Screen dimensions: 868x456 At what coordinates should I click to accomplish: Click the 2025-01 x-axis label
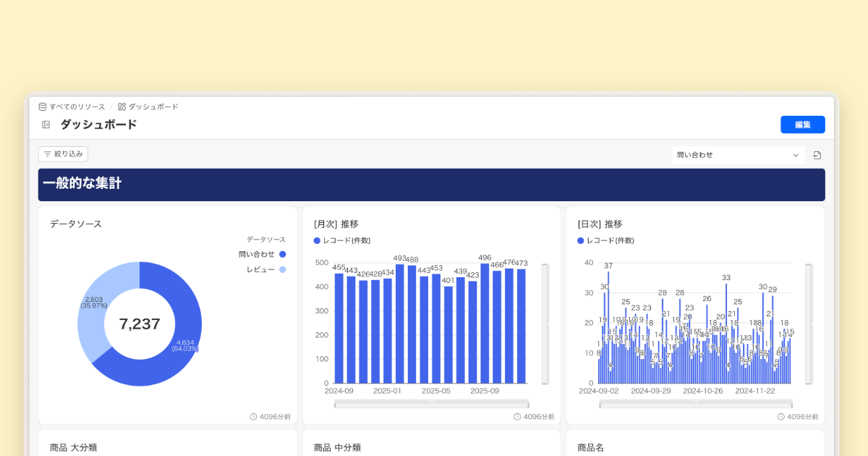point(387,391)
